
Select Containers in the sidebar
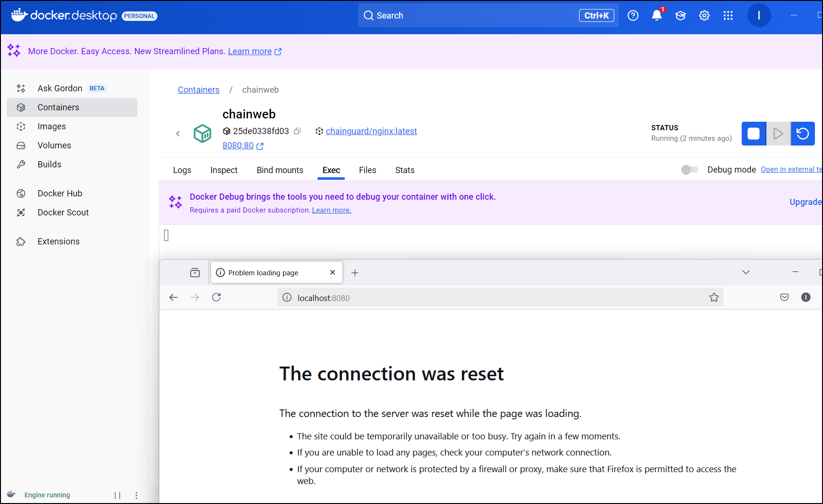72,107
